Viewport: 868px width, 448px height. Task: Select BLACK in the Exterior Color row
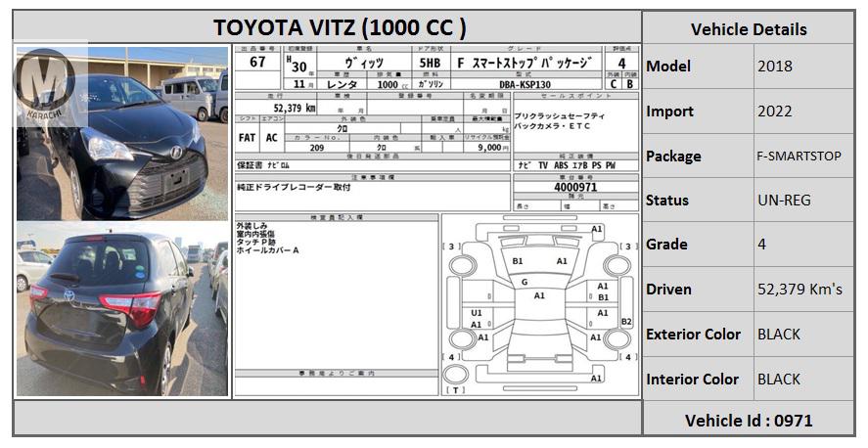(779, 335)
